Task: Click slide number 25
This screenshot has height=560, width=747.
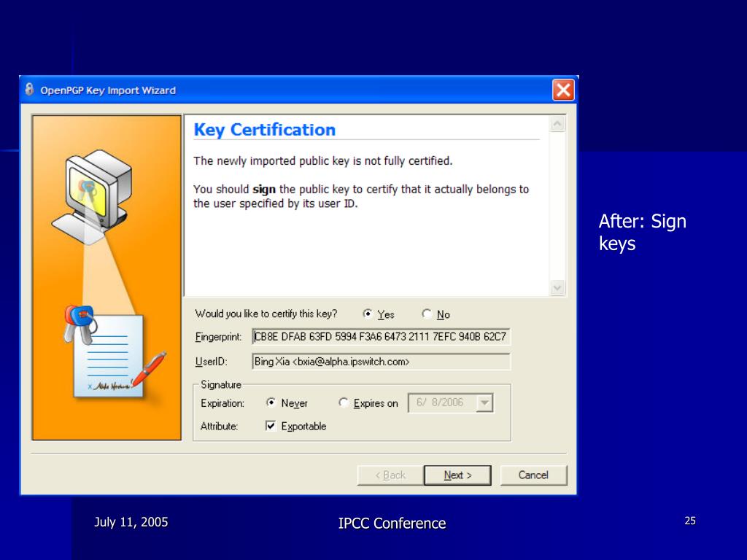Action: [690, 521]
